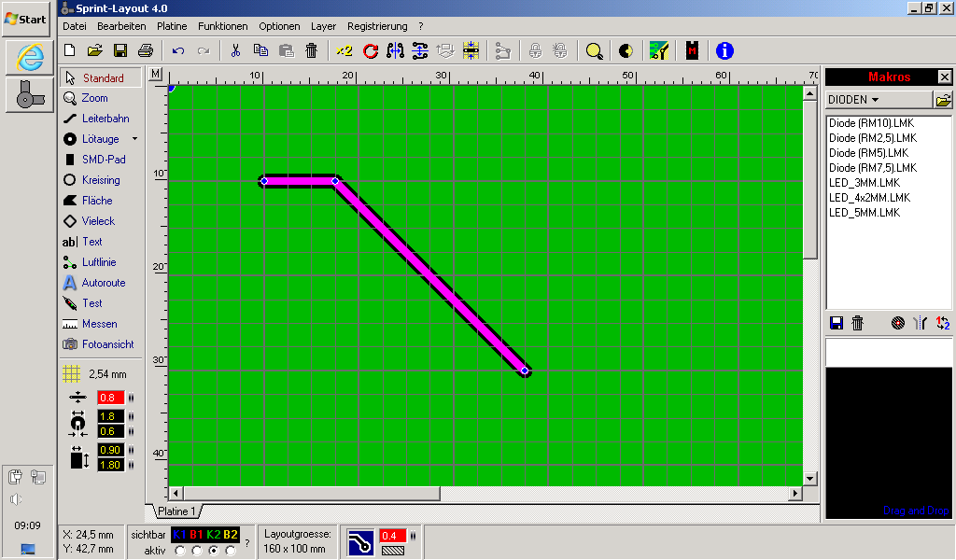Toggle visibility of layer K1
Image resolution: width=956 pixels, height=560 pixels.
180,535
